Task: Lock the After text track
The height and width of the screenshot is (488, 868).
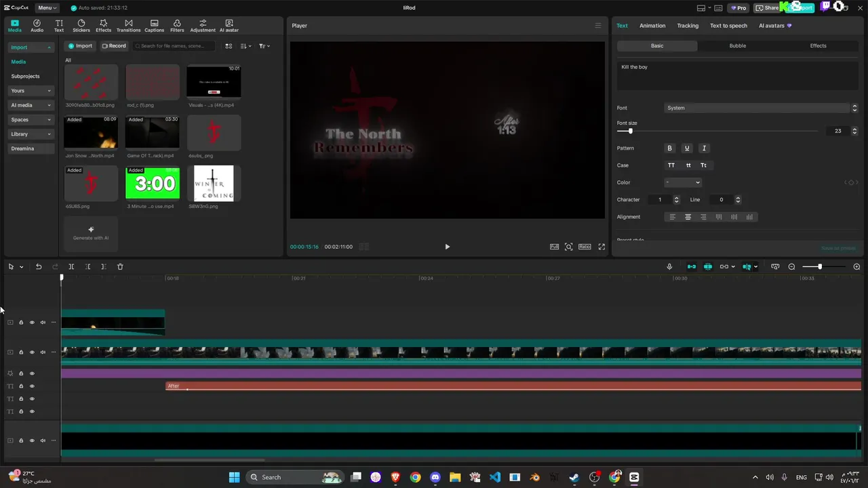Action: click(21, 386)
